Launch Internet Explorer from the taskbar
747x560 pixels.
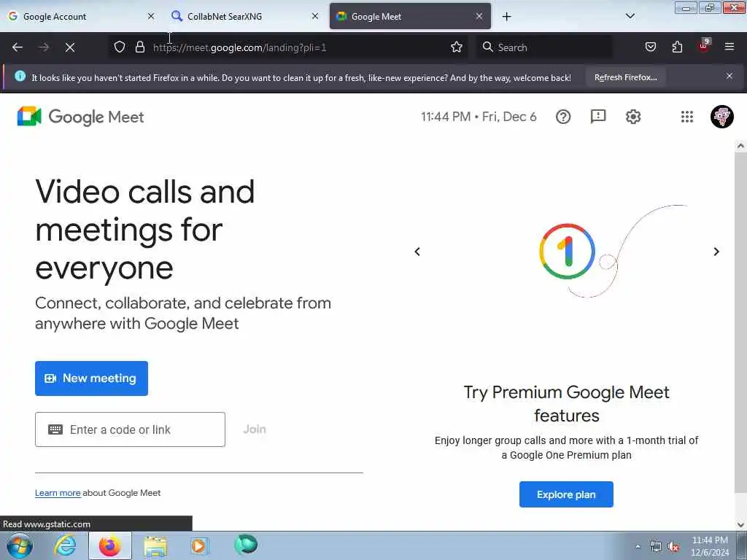pyautogui.click(x=65, y=545)
